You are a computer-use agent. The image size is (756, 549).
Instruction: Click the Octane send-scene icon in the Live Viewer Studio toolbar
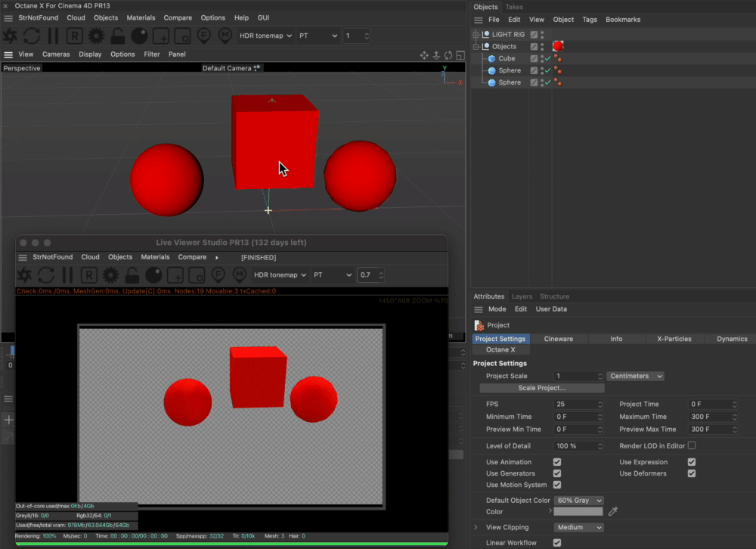click(x=24, y=275)
